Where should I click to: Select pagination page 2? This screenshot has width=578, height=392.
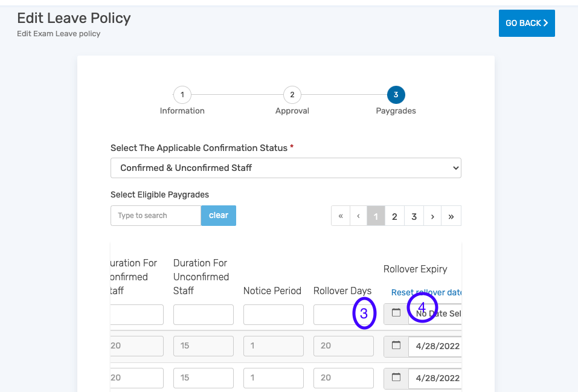pos(394,216)
